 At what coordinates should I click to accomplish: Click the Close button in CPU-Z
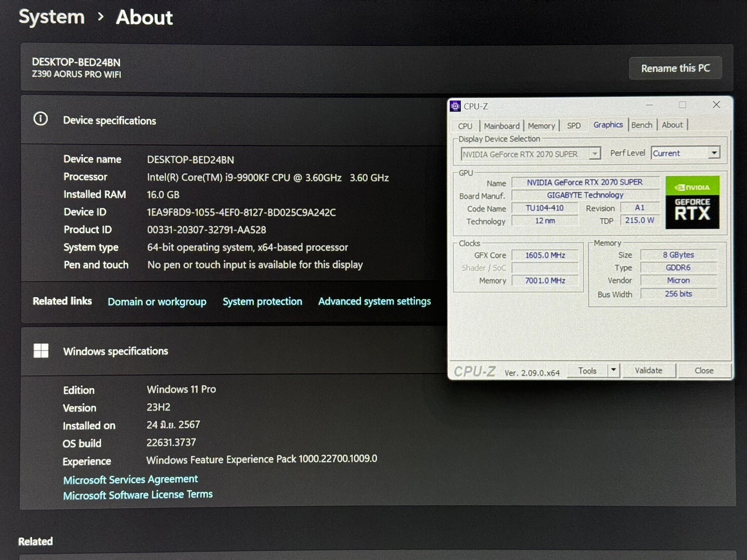pyautogui.click(x=704, y=370)
